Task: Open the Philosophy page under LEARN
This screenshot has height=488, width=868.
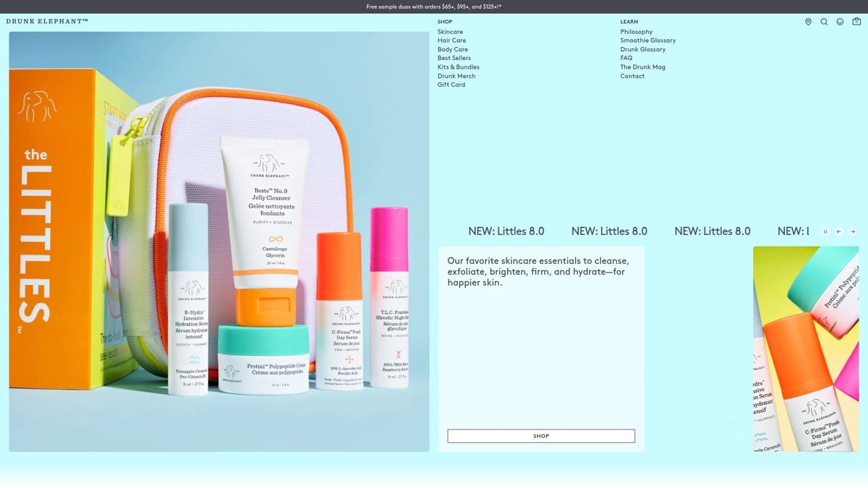Action: point(636,31)
